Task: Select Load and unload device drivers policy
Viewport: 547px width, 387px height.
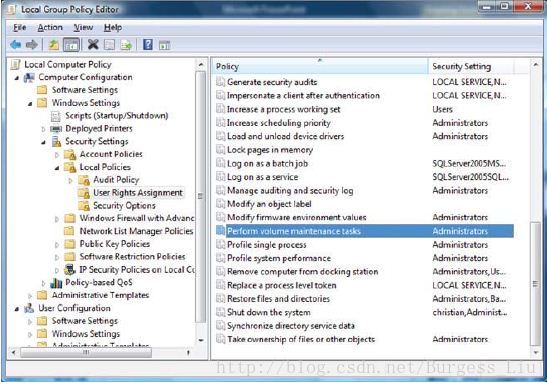Action: pyautogui.click(x=364, y=136)
